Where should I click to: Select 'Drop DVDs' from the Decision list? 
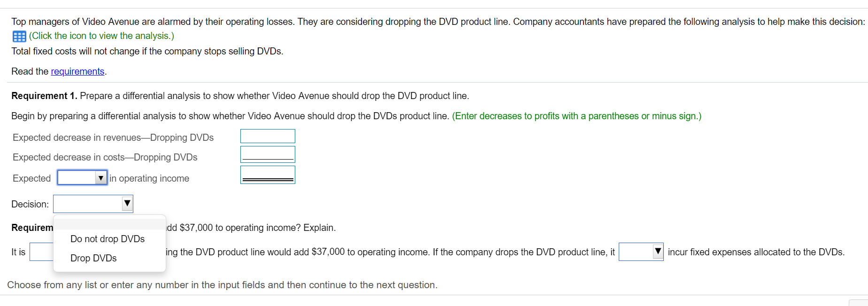pyautogui.click(x=93, y=258)
